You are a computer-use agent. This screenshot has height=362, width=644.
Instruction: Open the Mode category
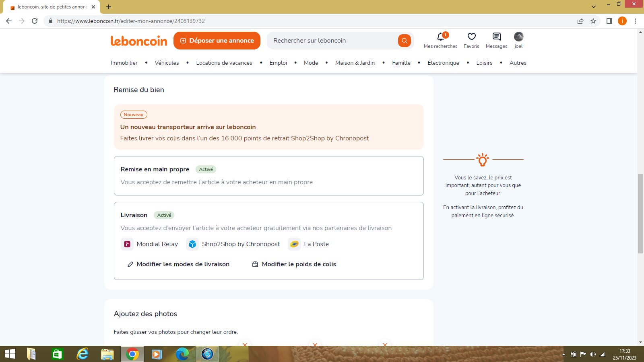click(311, 63)
